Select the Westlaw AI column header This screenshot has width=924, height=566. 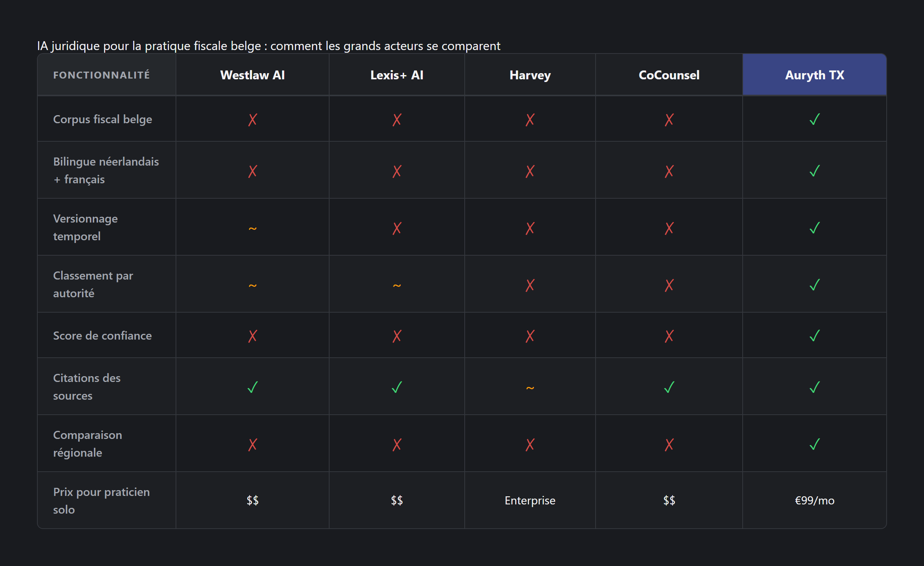[x=252, y=75]
